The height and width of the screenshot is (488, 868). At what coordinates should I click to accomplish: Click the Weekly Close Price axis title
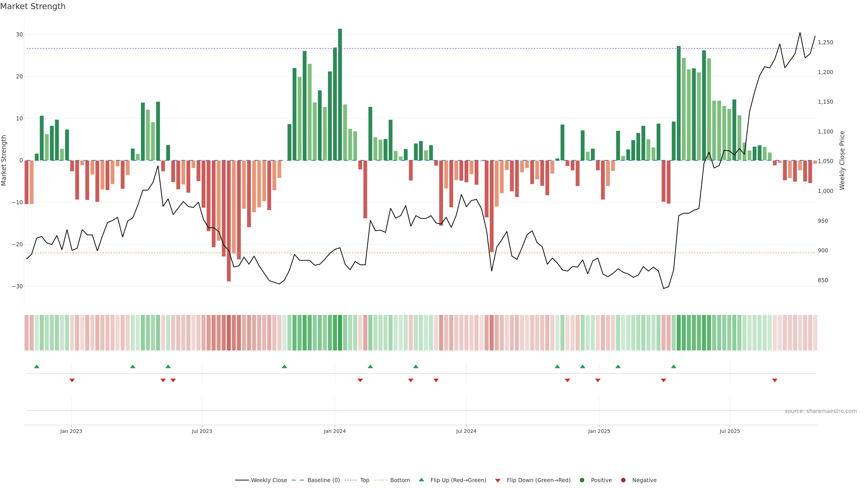842,160
